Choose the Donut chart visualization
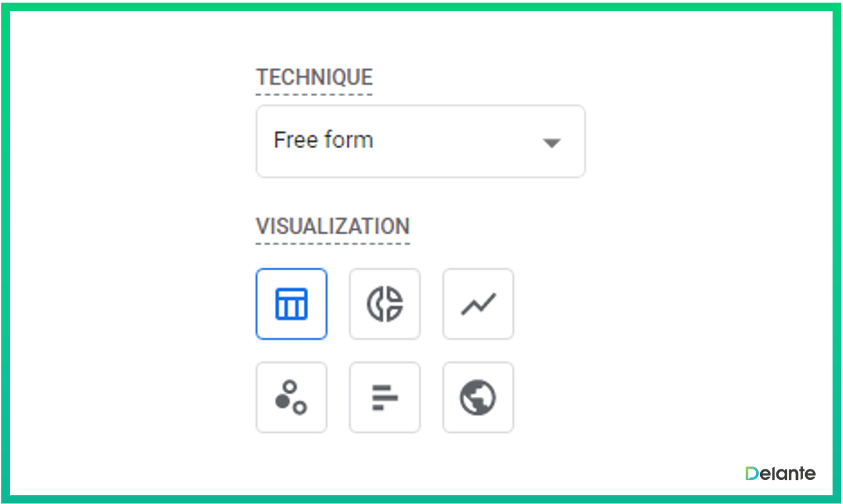 tap(385, 304)
